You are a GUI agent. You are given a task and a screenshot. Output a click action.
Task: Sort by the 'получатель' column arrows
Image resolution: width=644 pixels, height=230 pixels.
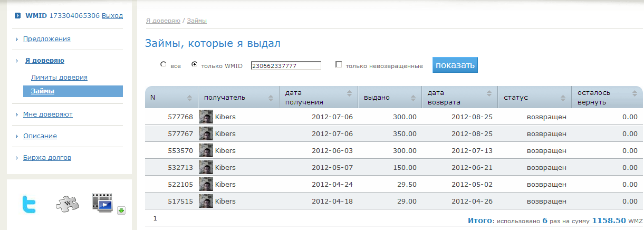coord(271,98)
